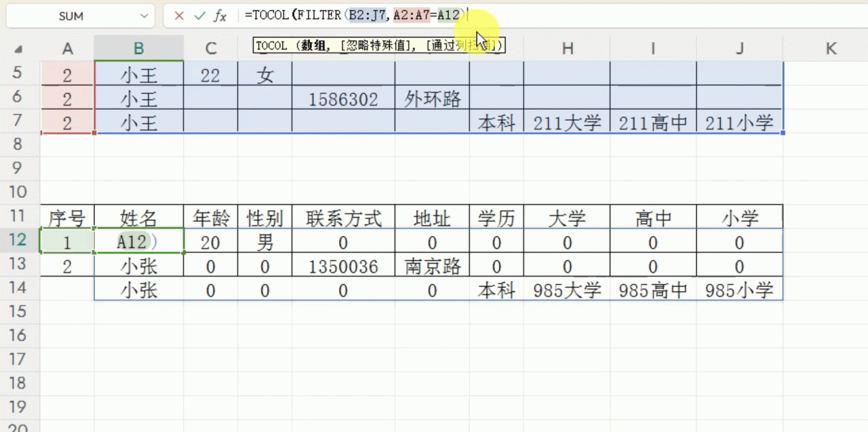868x432 pixels.
Task: Click cell G7 containing 本科
Action: point(496,123)
